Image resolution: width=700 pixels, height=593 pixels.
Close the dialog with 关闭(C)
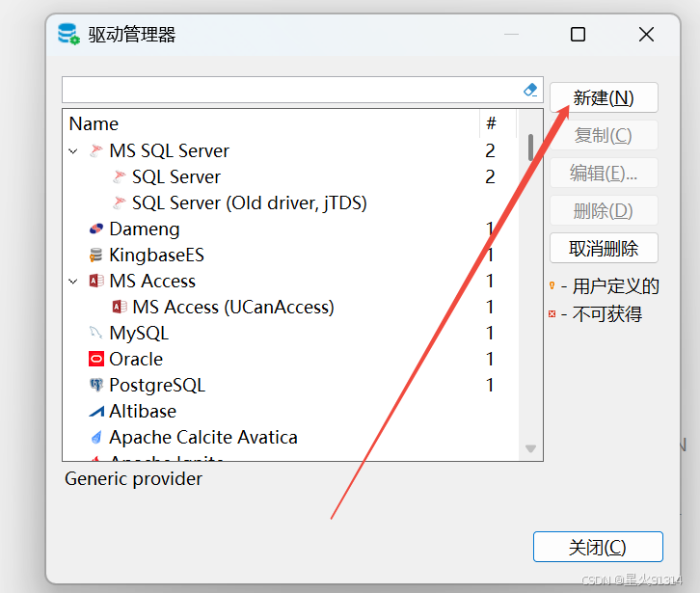pyautogui.click(x=598, y=547)
